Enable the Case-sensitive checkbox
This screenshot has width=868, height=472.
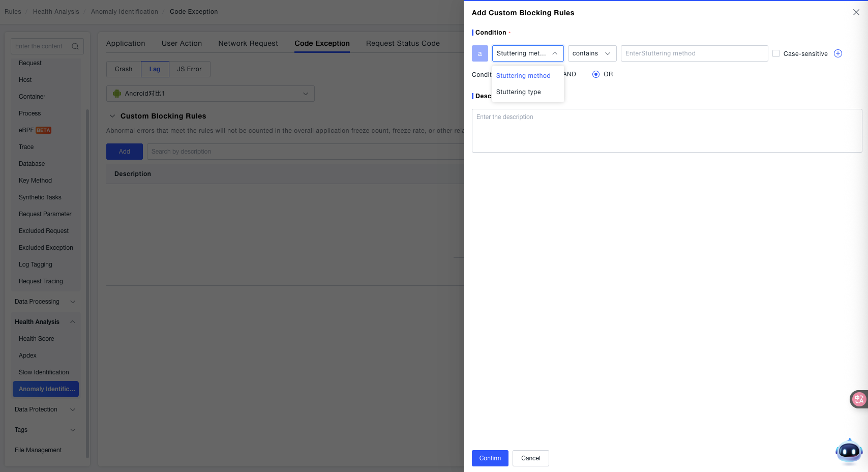point(776,53)
